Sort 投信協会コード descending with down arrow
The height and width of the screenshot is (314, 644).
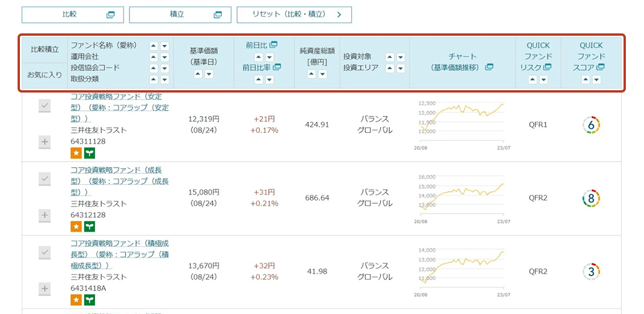(165, 68)
